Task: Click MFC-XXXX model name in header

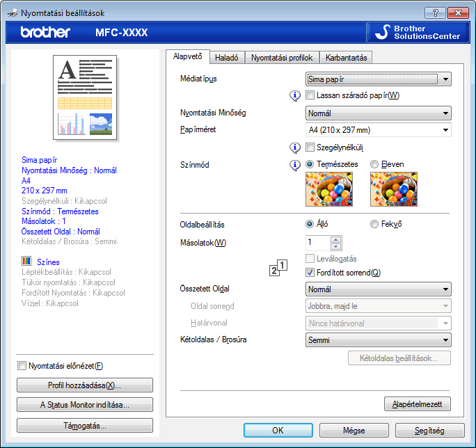Action: pos(121,33)
